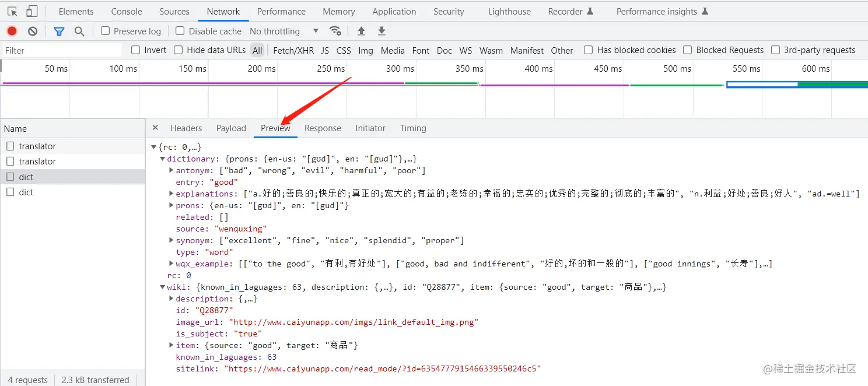Collapse the root rc object
The image size is (868, 386).
click(x=154, y=147)
